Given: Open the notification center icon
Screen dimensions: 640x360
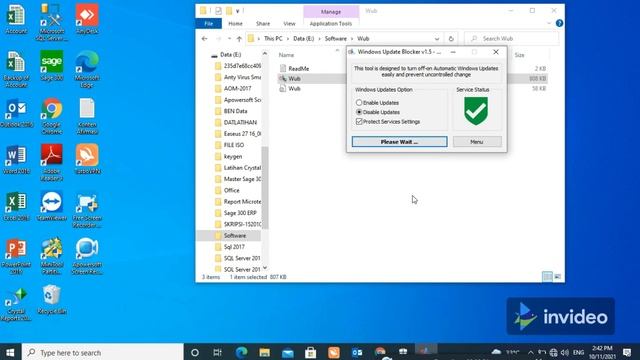Looking at the screenshot, I should tap(627, 352).
